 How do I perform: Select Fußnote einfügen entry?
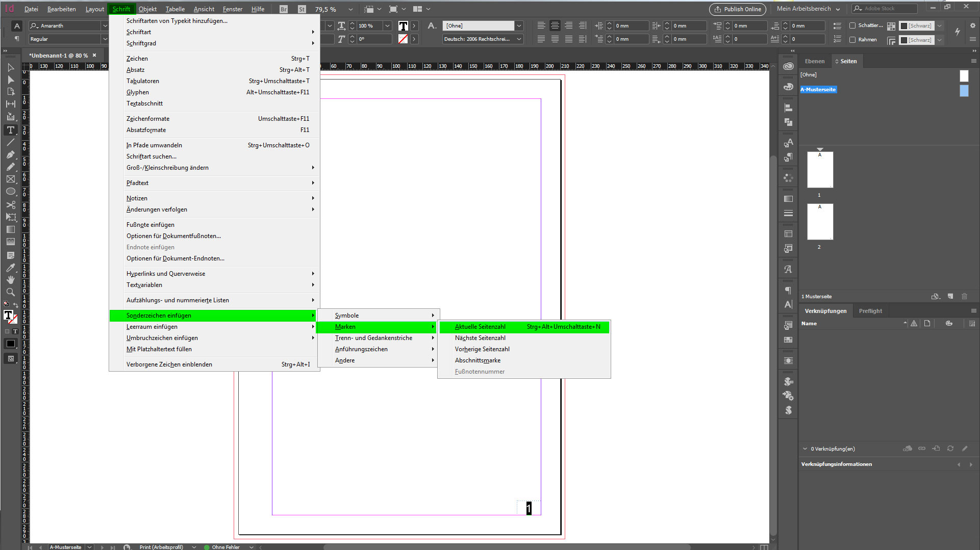pos(214,225)
